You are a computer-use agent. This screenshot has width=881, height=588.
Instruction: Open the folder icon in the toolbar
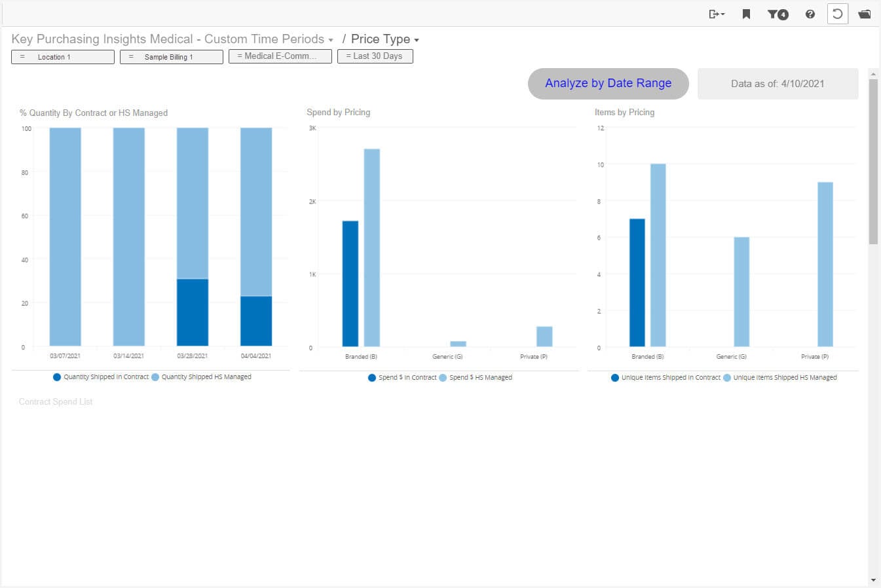tap(865, 14)
